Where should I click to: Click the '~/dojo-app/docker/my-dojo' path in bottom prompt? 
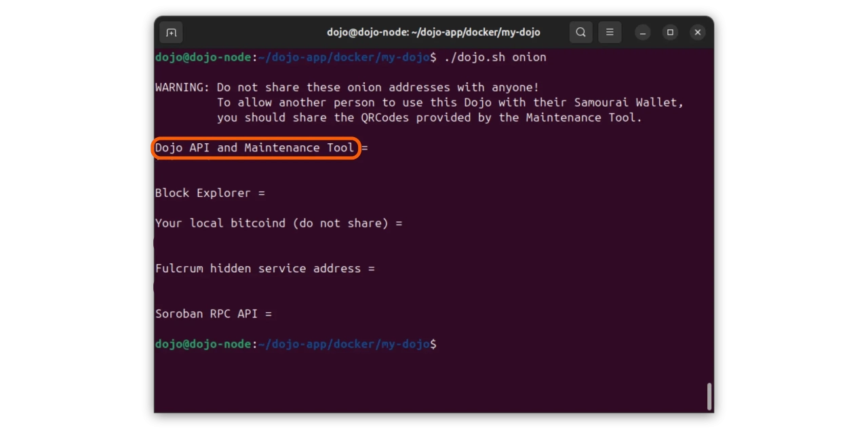[x=344, y=345]
